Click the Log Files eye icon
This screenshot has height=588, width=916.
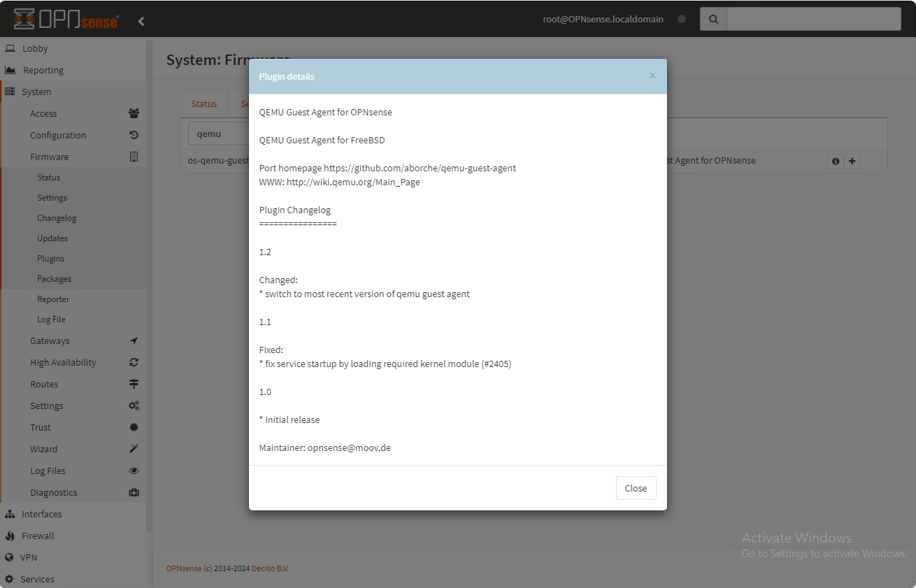134,471
